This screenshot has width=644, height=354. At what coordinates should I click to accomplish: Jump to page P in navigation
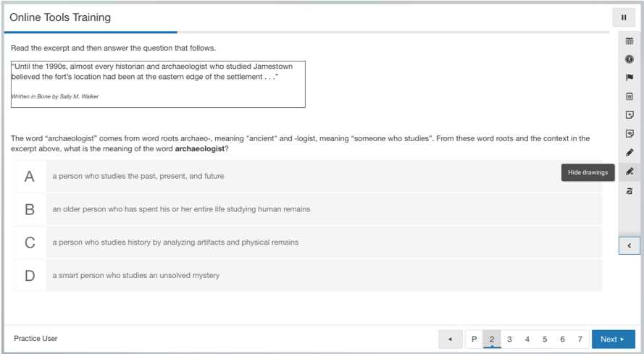[474, 339]
